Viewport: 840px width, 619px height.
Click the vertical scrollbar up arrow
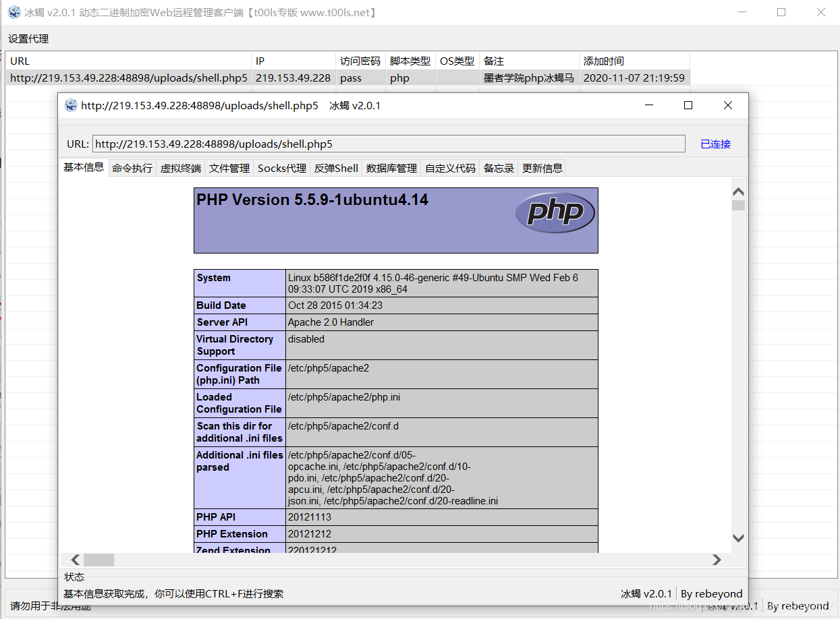pos(738,192)
